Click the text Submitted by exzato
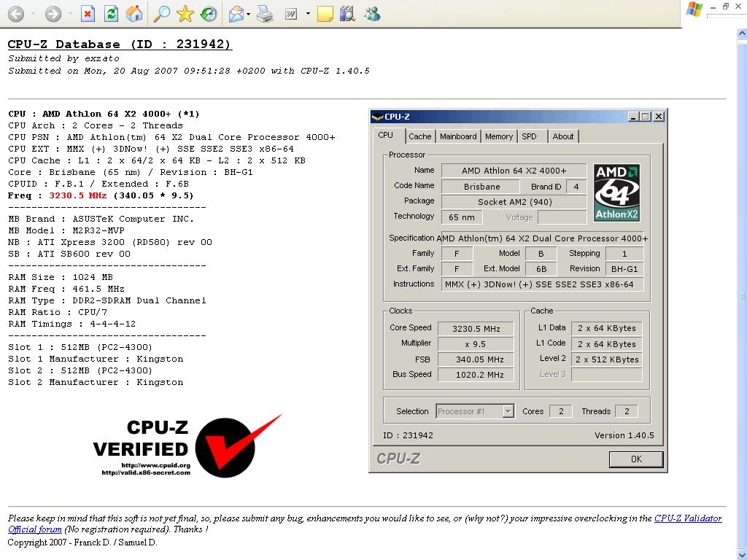The width and height of the screenshot is (747, 560). tap(64, 58)
